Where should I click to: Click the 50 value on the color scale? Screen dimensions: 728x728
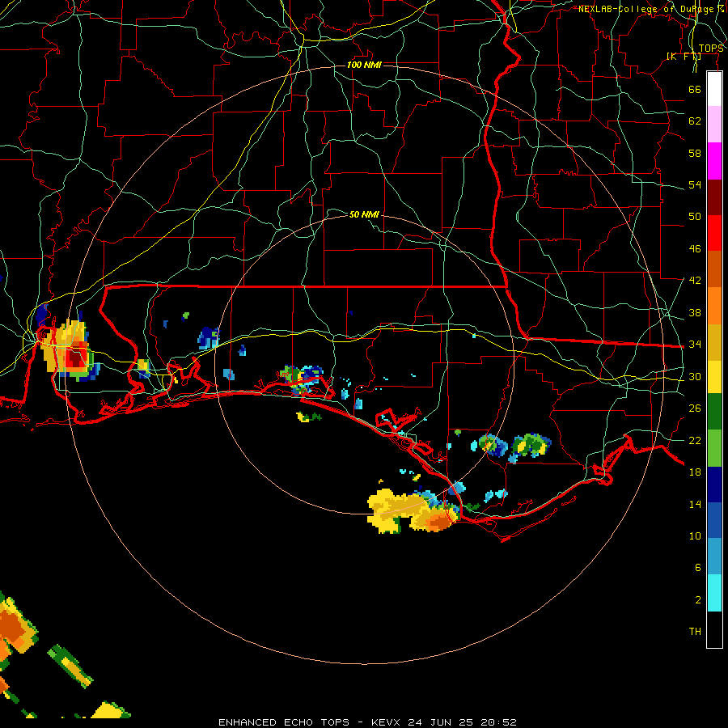695,216
